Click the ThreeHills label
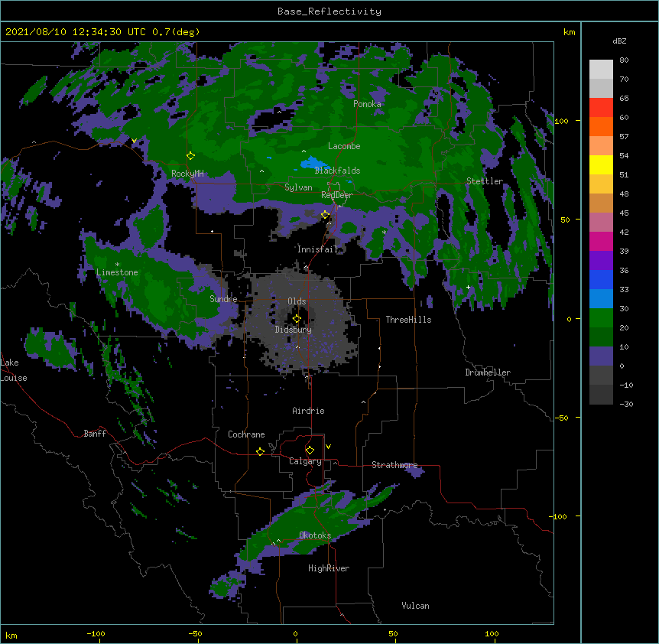Screen dimensions: 659x644 pos(408,320)
